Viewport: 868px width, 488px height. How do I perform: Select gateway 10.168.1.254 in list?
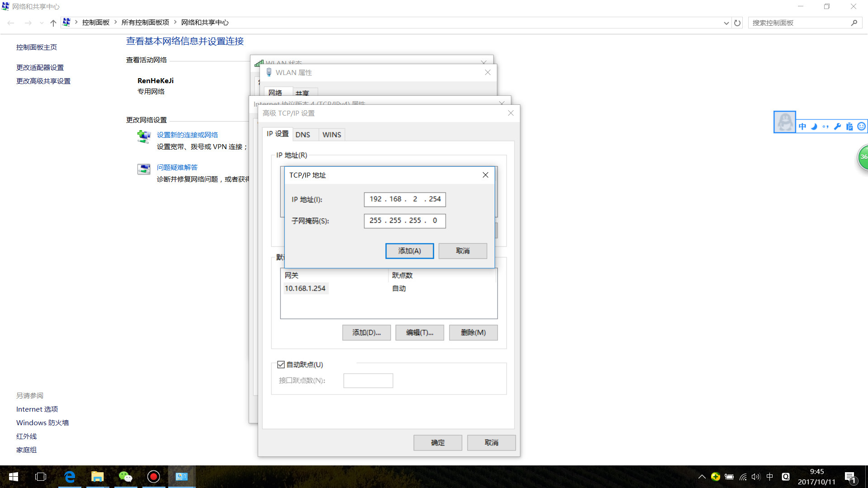pos(305,288)
